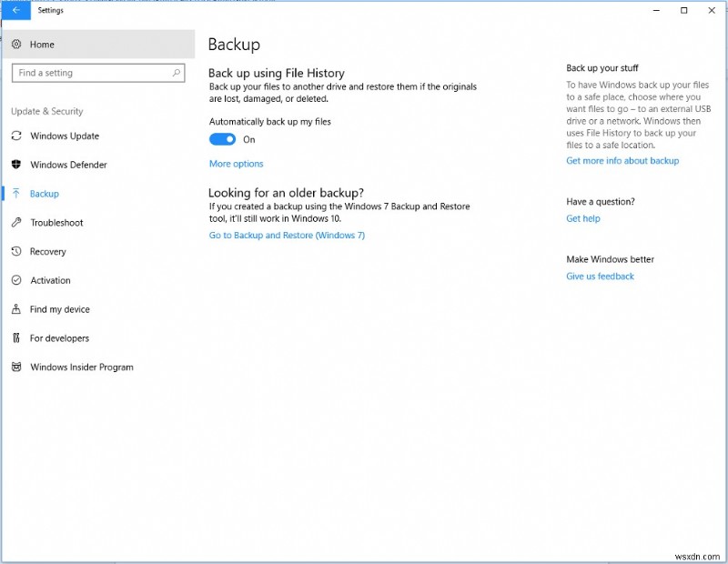Select the Find my device icon
The width and height of the screenshot is (728, 564).
[x=16, y=309]
